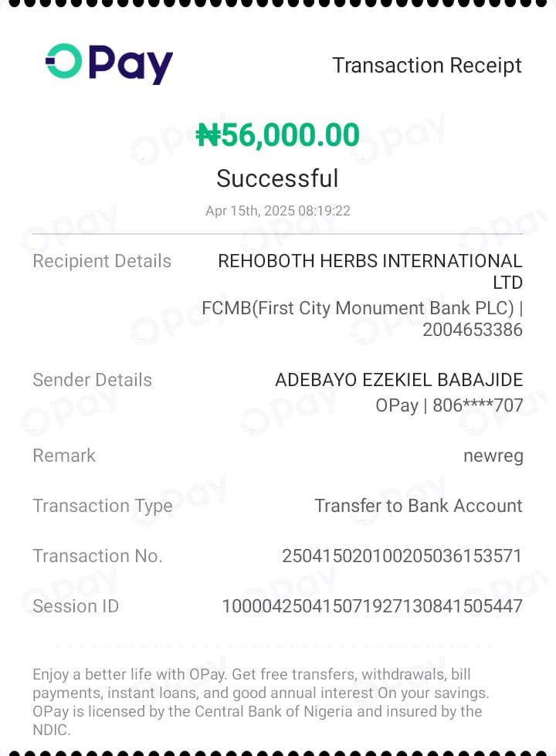
Task: Click the Sender Details label
Action: [93, 380]
